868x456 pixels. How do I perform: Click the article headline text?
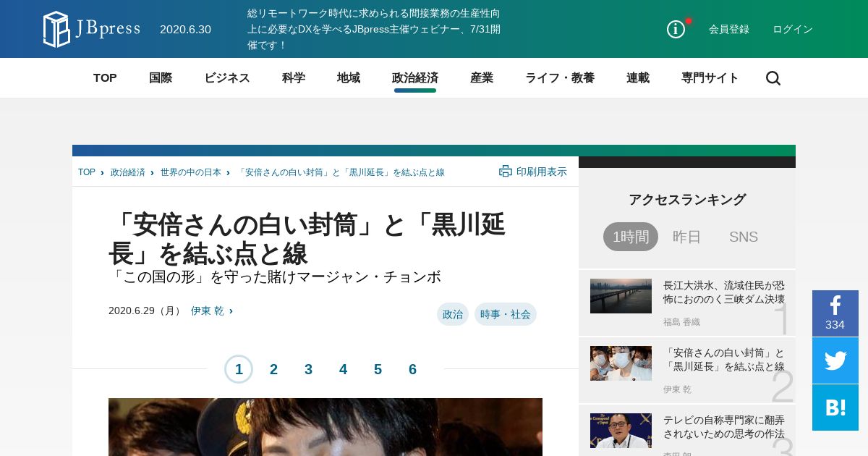[307, 239]
